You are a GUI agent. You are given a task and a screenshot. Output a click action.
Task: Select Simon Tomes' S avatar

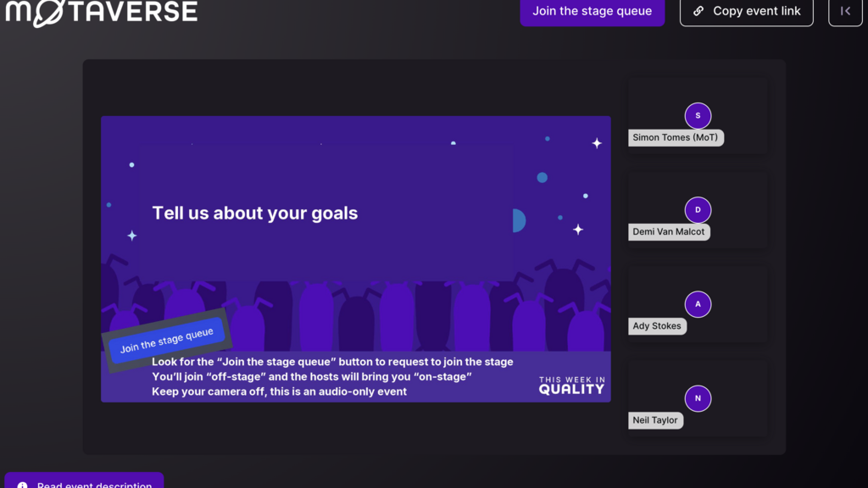[x=698, y=116]
